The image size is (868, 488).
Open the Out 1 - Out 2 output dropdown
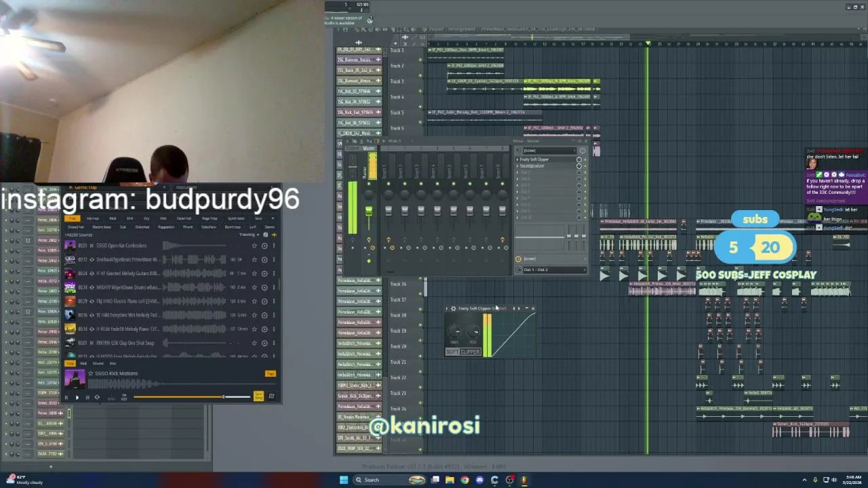pos(553,270)
